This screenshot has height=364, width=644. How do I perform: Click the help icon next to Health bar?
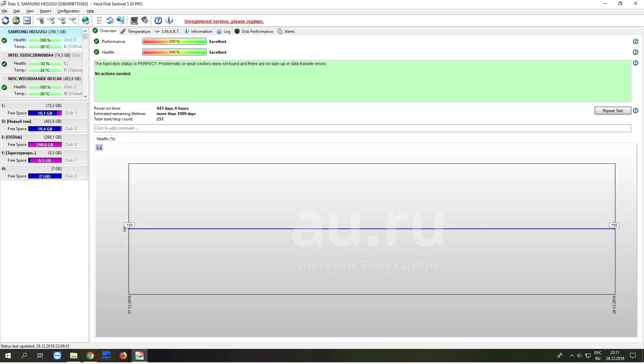pos(636,52)
